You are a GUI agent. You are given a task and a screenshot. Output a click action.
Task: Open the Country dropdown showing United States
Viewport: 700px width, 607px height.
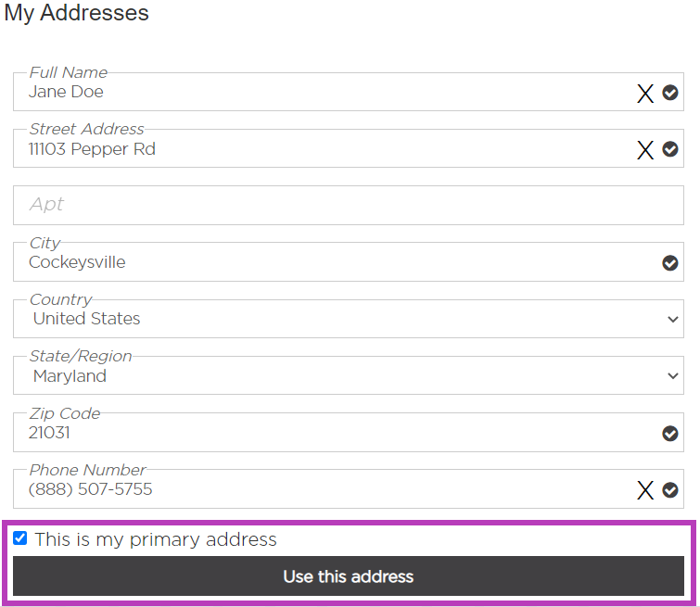tap(349, 319)
